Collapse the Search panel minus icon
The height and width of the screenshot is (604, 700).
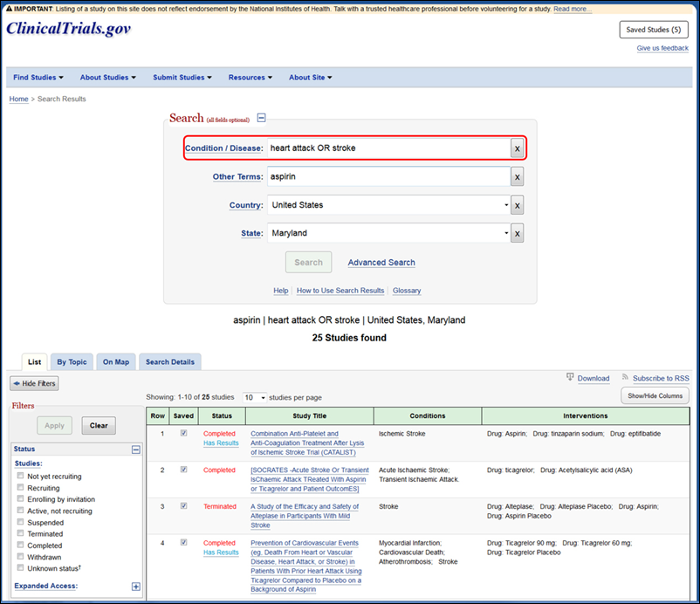click(262, 118)
